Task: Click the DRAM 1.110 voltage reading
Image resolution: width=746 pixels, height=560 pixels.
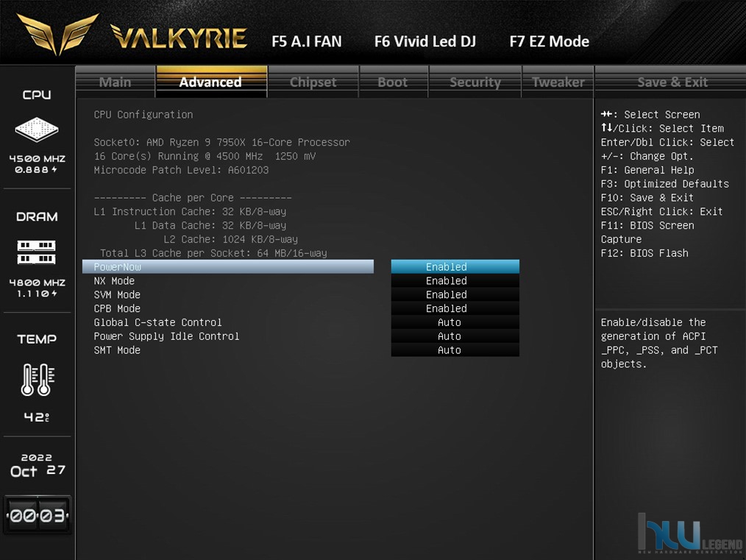Action: (37, 294)
